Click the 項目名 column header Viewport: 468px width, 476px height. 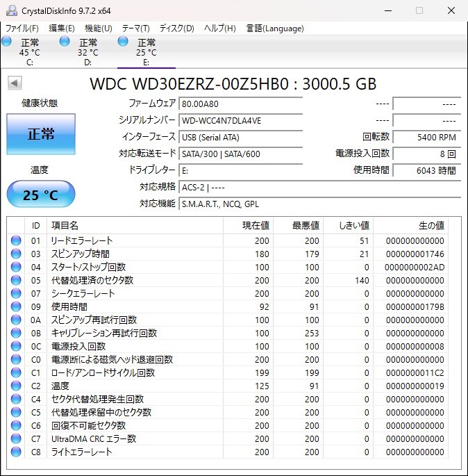135,226
